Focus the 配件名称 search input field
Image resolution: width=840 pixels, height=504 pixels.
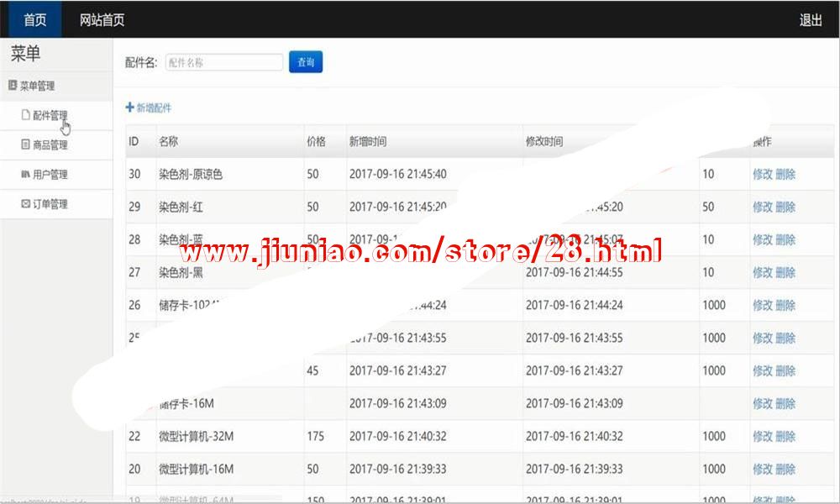click(223, 62)
